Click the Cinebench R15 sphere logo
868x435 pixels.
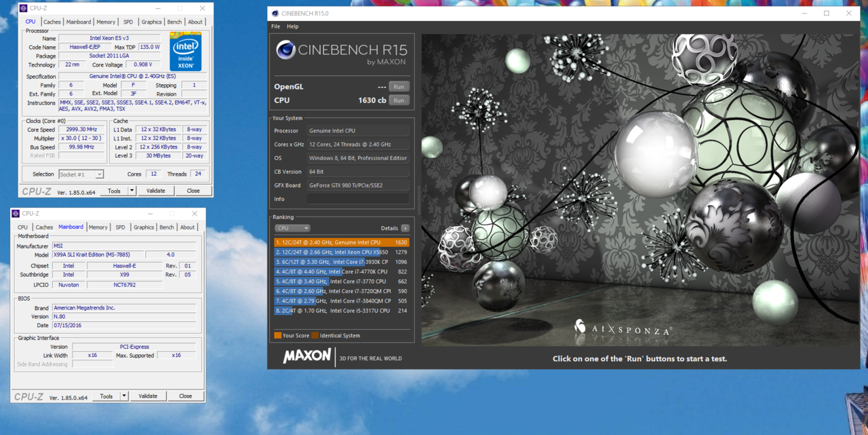[285, 50]
